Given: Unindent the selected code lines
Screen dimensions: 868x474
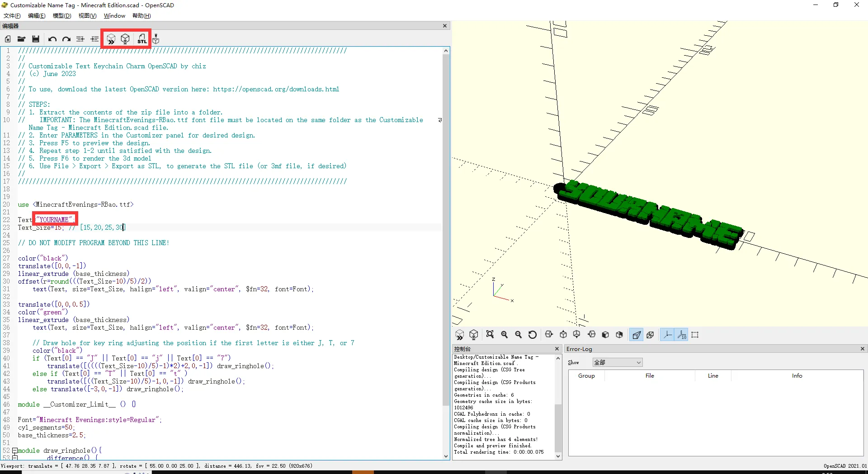Looking at the screenshot, I should tap(80, 39).
